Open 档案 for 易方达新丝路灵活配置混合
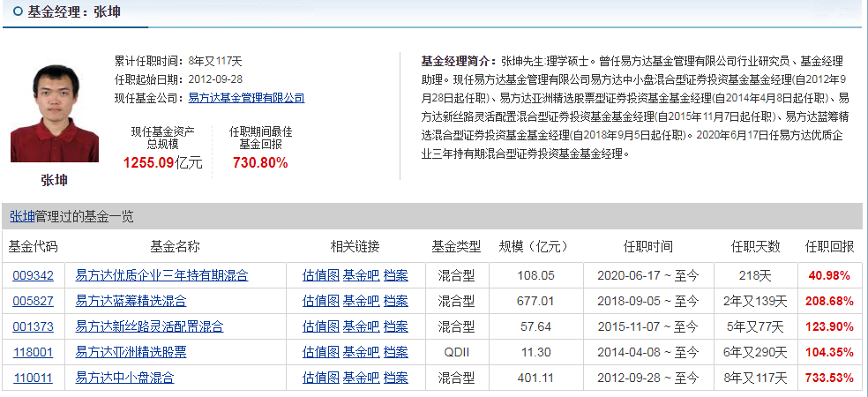Screen dimensions: 868x397 tap(396, 326)
